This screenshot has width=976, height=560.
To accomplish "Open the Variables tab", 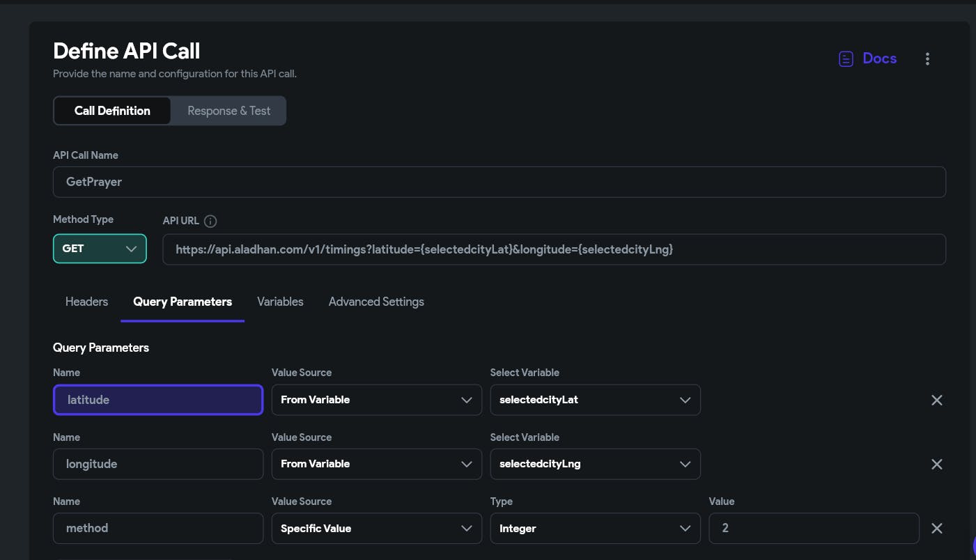I will [280, 302].
